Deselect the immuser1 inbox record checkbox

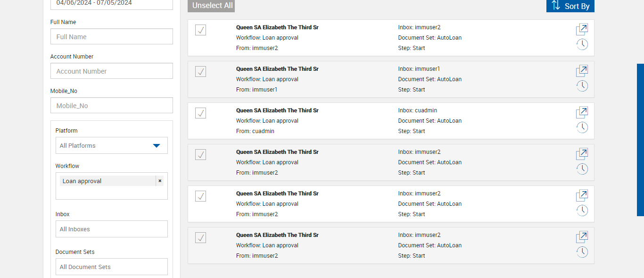coord(200,72)
